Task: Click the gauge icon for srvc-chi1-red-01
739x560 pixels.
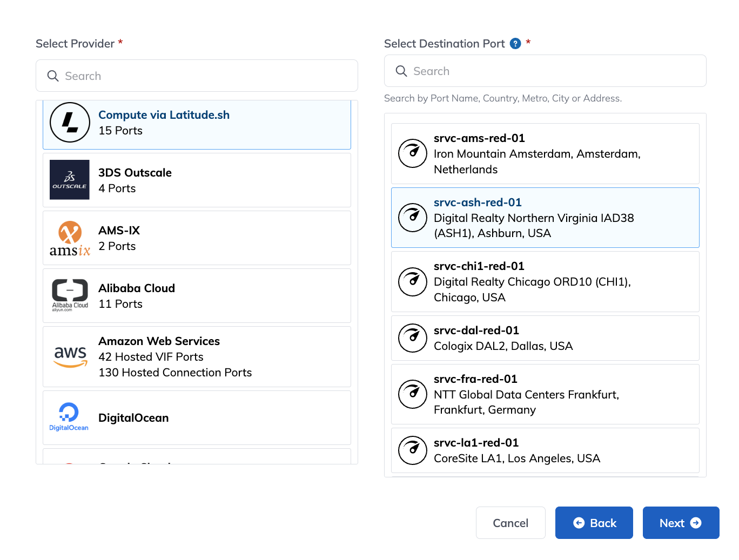Action: (x=413, y=282)
